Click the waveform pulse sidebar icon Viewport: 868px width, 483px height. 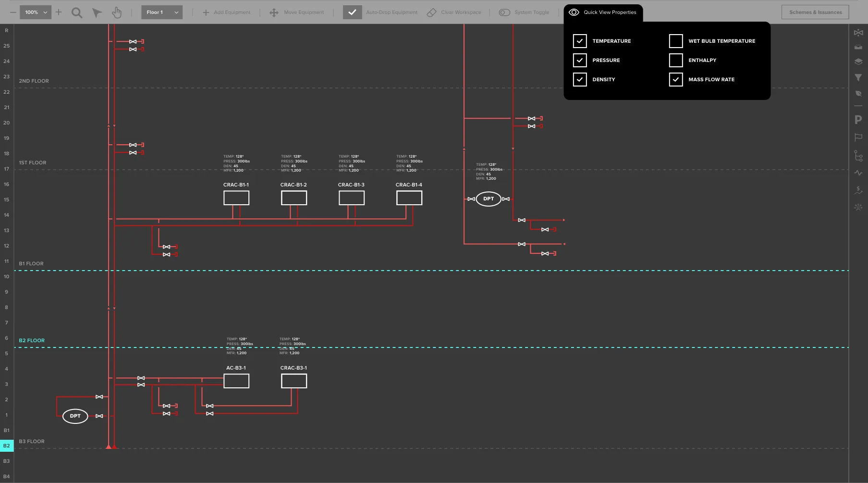[x=858, y=173]
